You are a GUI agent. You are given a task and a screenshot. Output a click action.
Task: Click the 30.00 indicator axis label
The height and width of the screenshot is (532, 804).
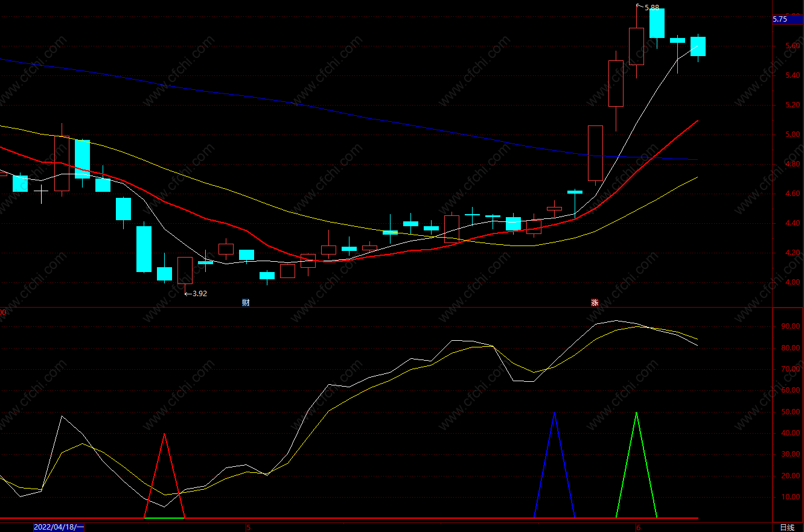pos(790,455)
